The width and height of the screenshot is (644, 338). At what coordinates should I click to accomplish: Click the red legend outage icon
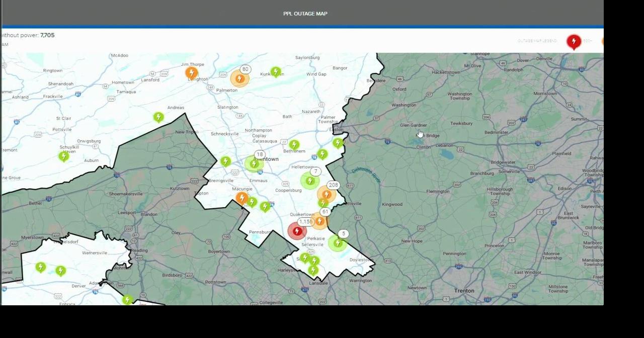coord(574,42)
